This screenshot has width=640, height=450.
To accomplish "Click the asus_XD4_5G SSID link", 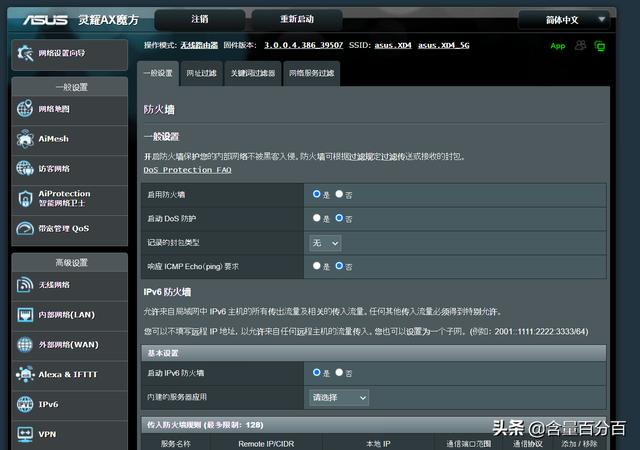I will click(443, 45).
